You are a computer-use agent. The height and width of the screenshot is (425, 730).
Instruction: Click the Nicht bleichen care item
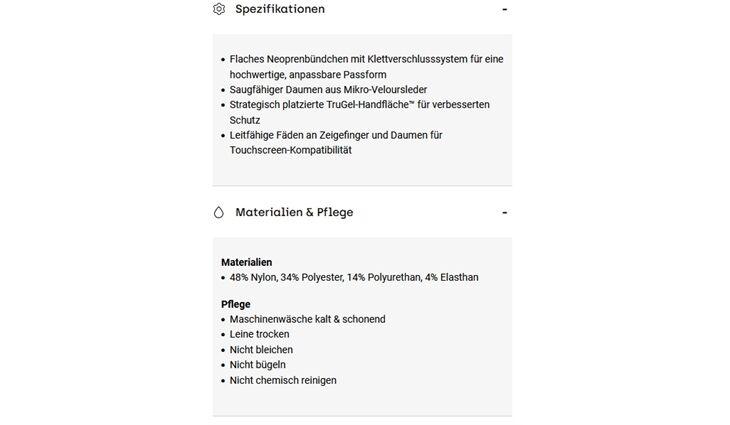(x=261, y=350)
